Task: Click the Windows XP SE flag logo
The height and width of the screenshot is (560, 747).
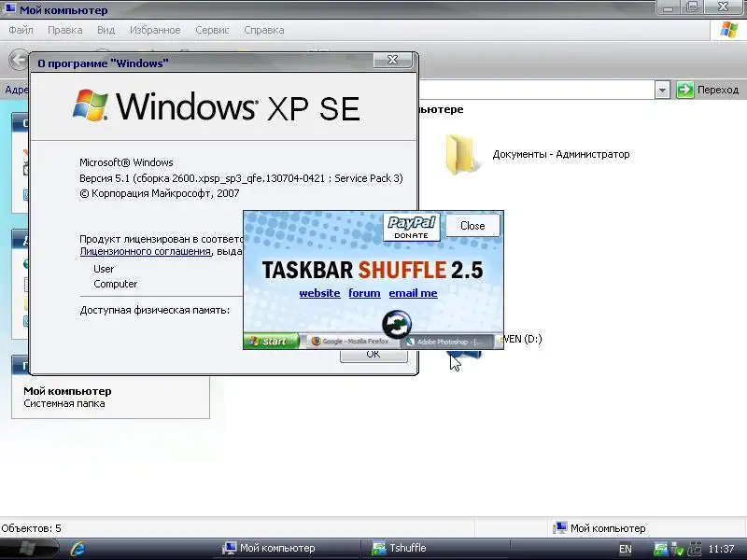Action: point(91,105)
